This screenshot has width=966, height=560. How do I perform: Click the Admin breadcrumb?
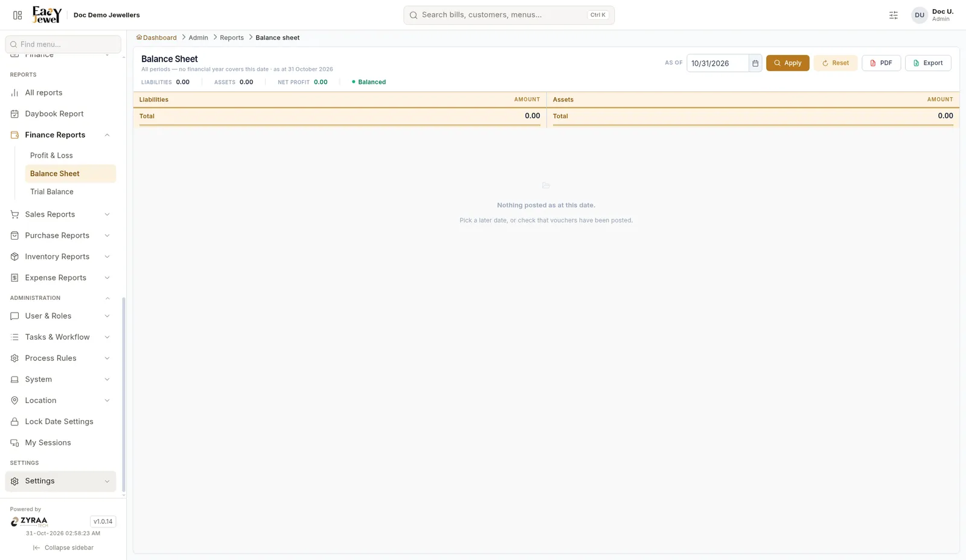pos(198,37)
